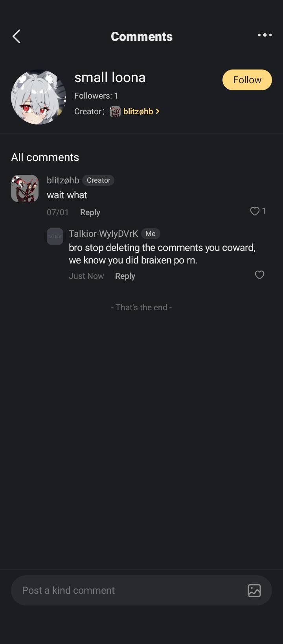View blitzøhb's avatar in comment list
Image resolution: width=283 pixels, height=644 pixels.
click(x=25, y=188)
